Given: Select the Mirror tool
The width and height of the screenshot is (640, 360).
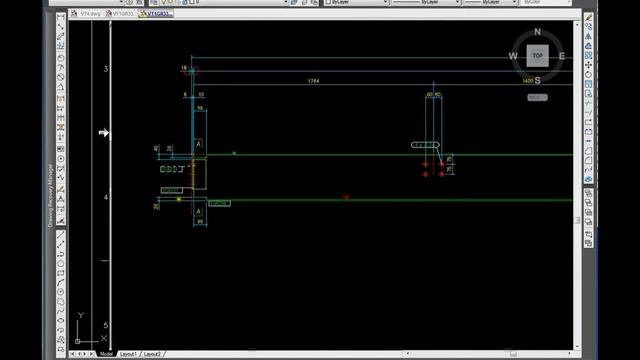Looking at the screenshot, I should tap(588, 36).
